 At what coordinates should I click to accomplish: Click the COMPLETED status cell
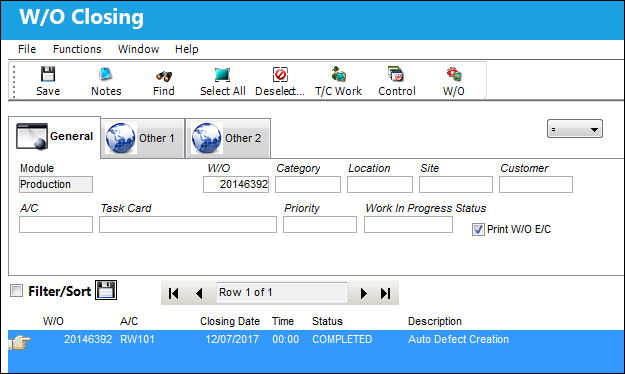(342, 339)
